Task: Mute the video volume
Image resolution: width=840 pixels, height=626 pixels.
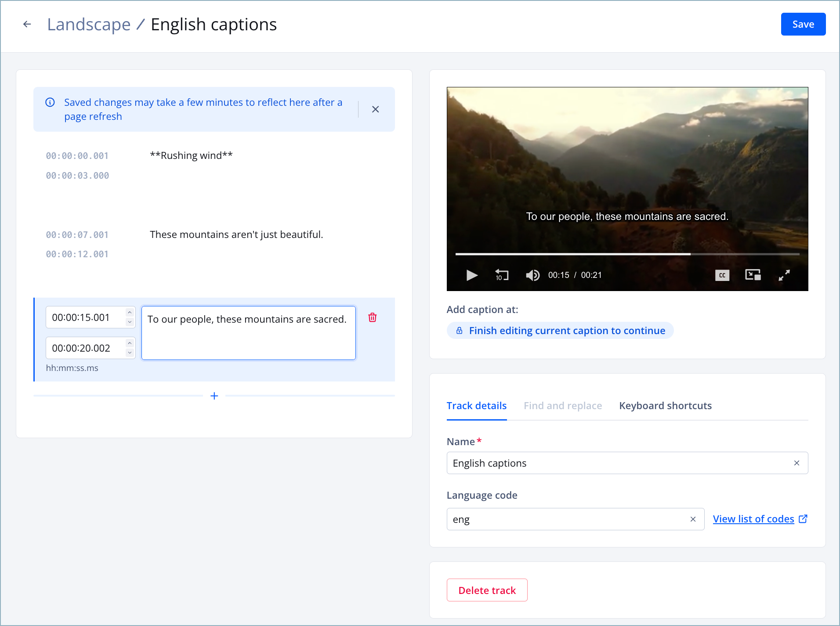Action: click(x=532, y=275)
